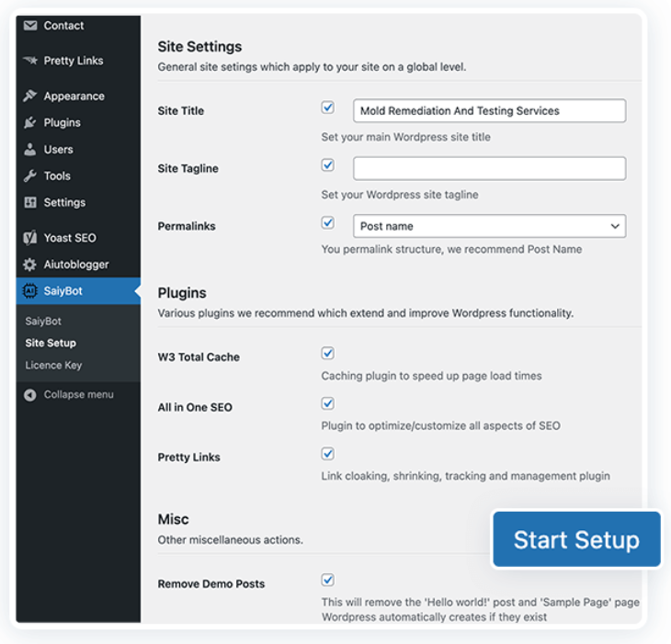Click the 'Site Settings' heading
Screen dimensions: 671x644
click(x=199, y=47)
